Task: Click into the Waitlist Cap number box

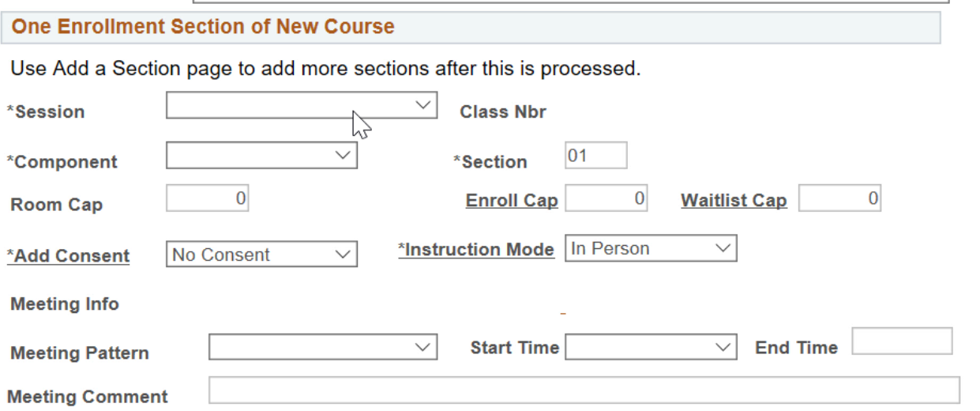Action: tap(839, 198)
